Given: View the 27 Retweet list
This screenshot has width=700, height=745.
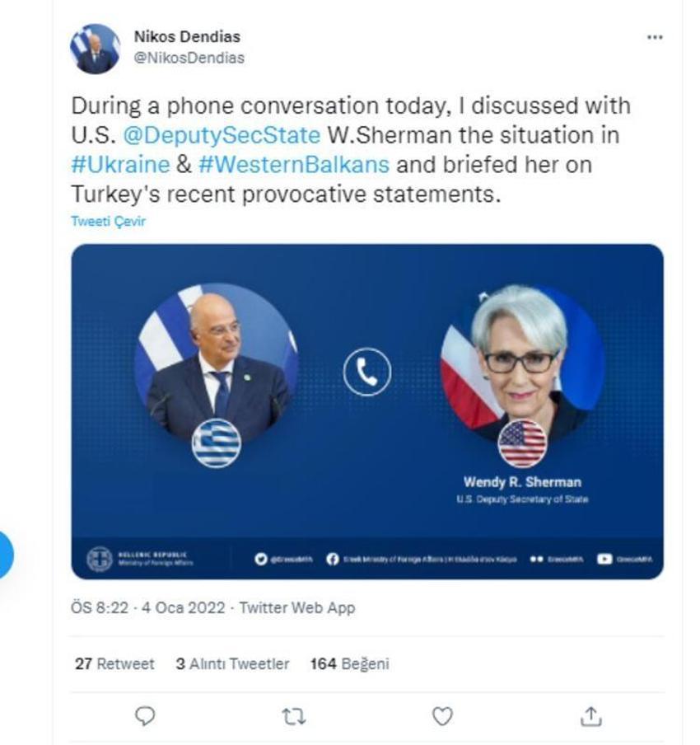Looking at the screenshot, I should (x=114, y=663).
